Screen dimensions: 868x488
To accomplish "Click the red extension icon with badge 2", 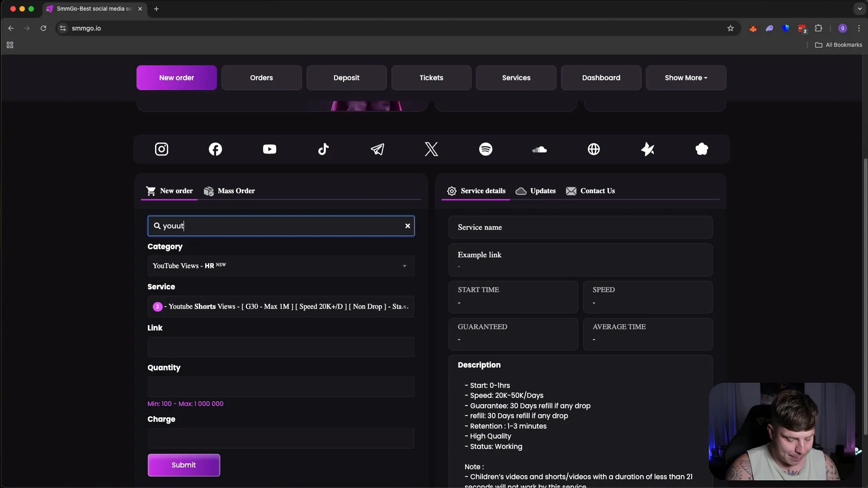I will (802, 28).
